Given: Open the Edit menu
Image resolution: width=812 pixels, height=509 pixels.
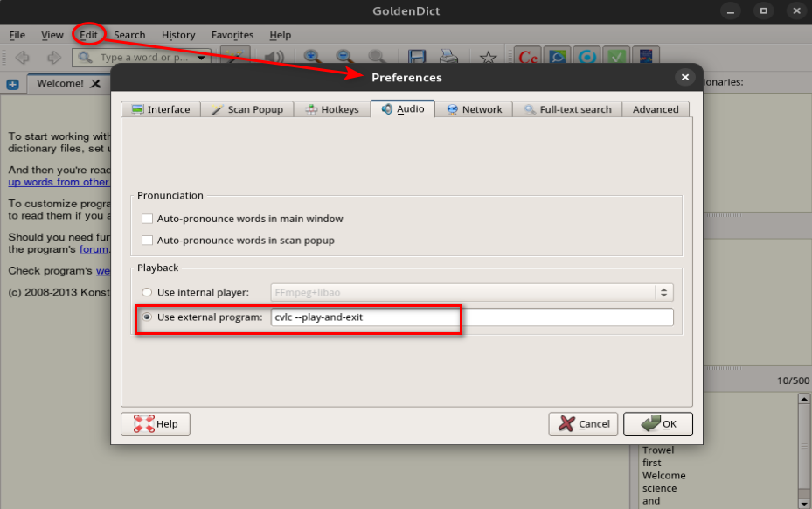Looking at the screenshot, I should point(88,35).
